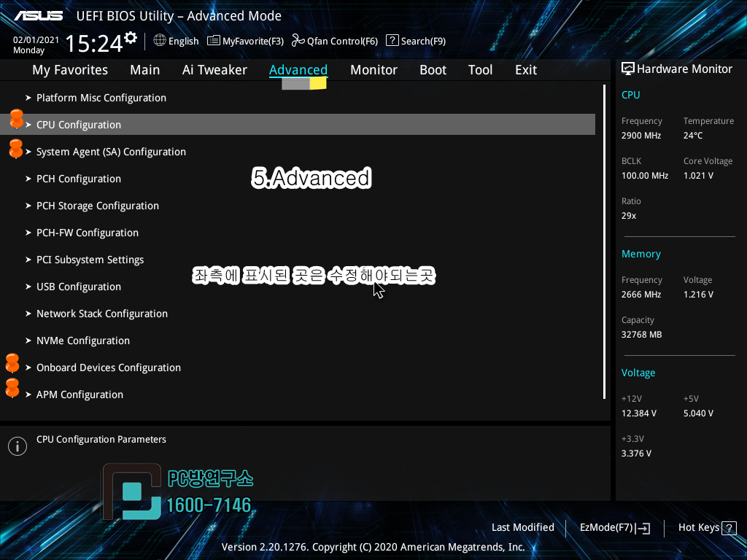Click the vertical scrollbar of the menu list

pos(604,242)
